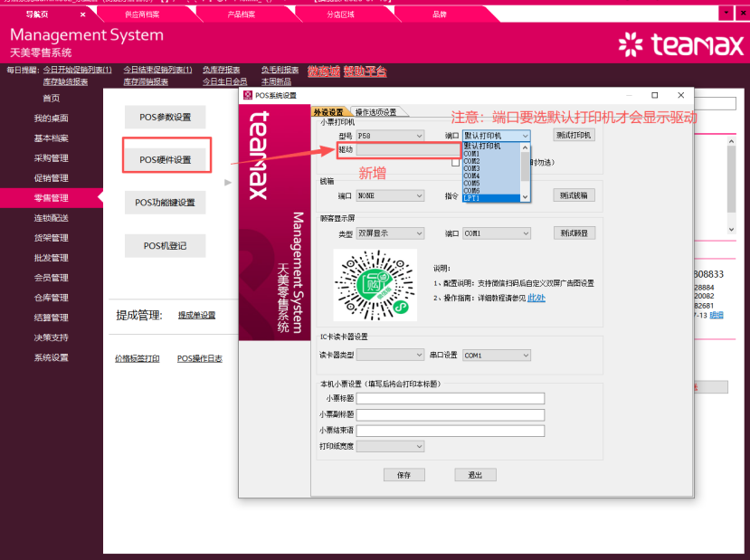Maximize the POS系统设置 dialog window
The height and width of the screenshot is (560, 750).
coord(655,95)
